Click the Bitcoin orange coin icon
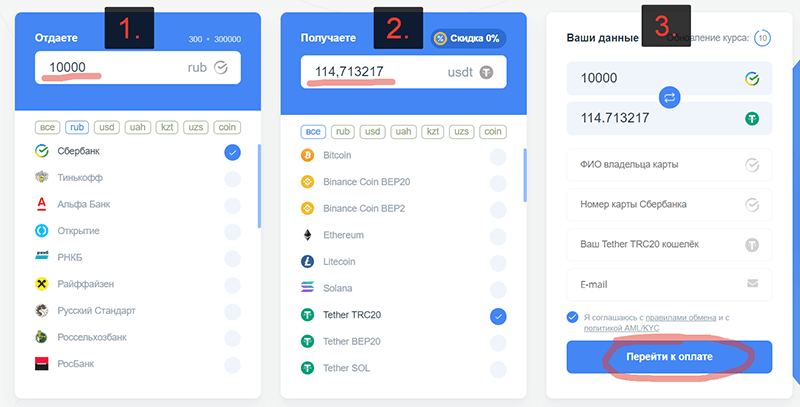This screenshot has width=800, height=407. click(307, 155)
